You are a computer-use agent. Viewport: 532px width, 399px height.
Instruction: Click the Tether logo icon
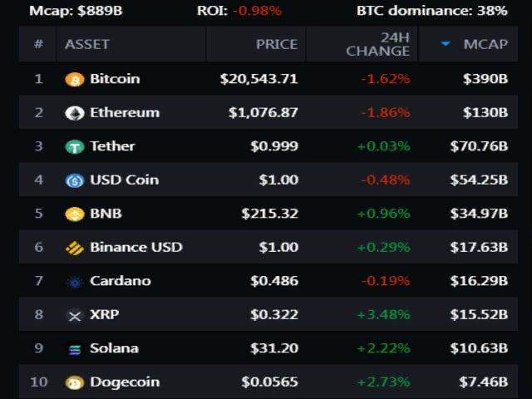coord(75,146)
